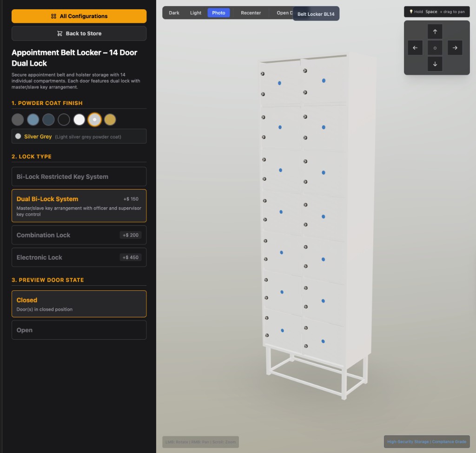This screenshot has height=453, width=476.
Task: Switch viewer to Dark mode
Action: click(x=174, y=13)
